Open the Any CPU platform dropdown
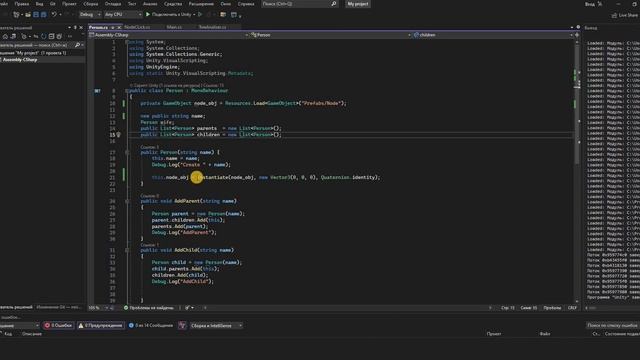The image size is (640, 360). 123,14
